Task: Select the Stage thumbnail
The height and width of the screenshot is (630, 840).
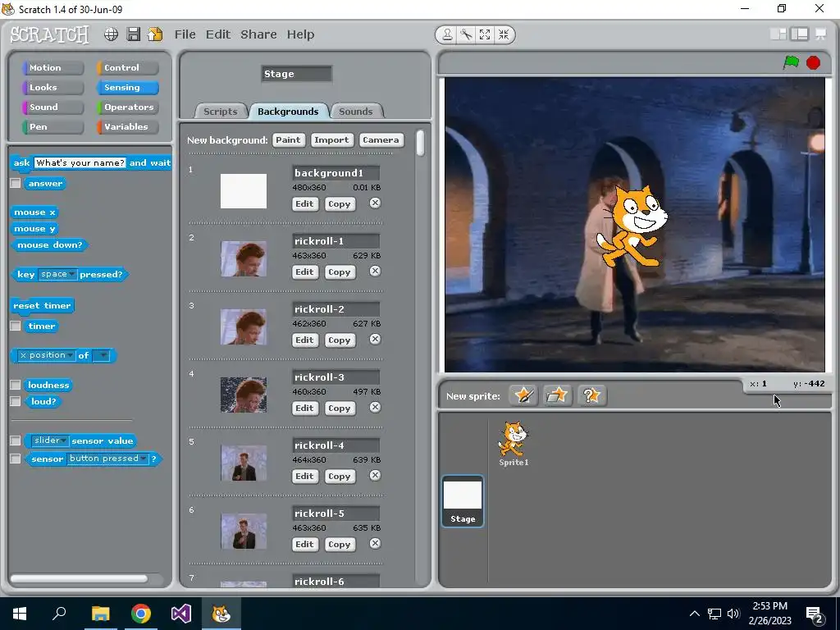Action: (463, 501)
